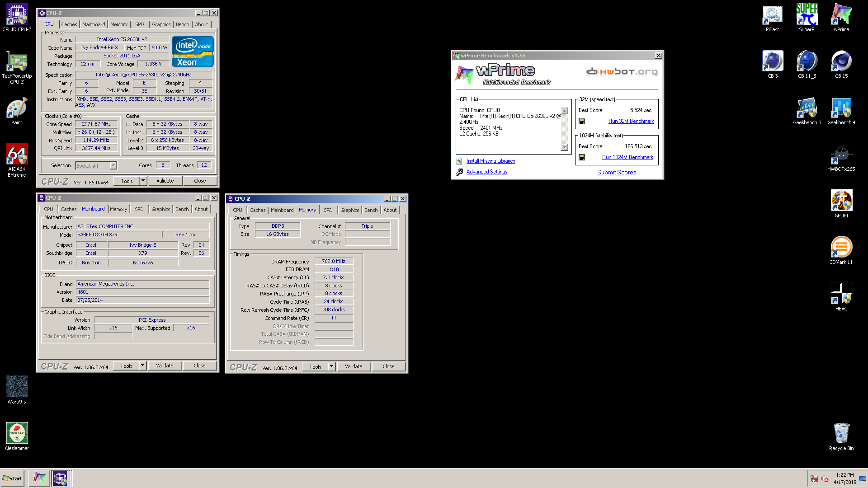The height and width of the screenshot is (488, 868).
Task: Open the Bench tab in top CPU-Z window
Action: (x=183, y=24)
